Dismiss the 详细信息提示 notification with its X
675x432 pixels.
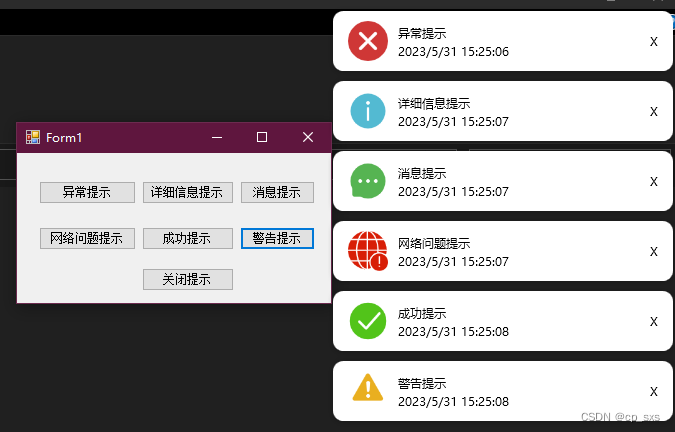(x=653, y=112)
